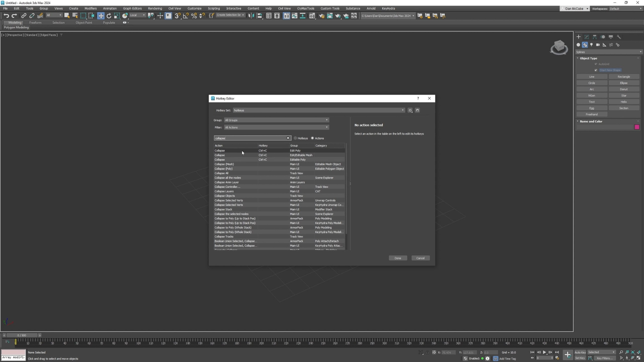Open the Modify command panel tab

pos(587,37)
